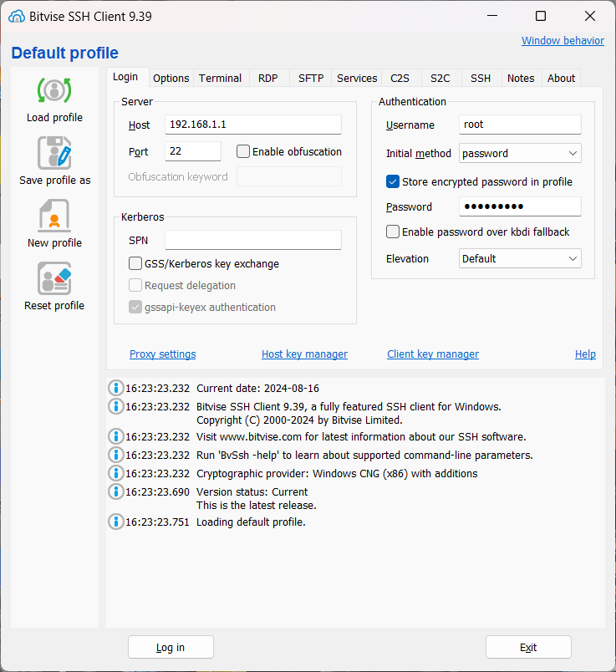Screen dimensions: 616x672
Task: Open the Initial method dropdown
Action: click(520, 154)
